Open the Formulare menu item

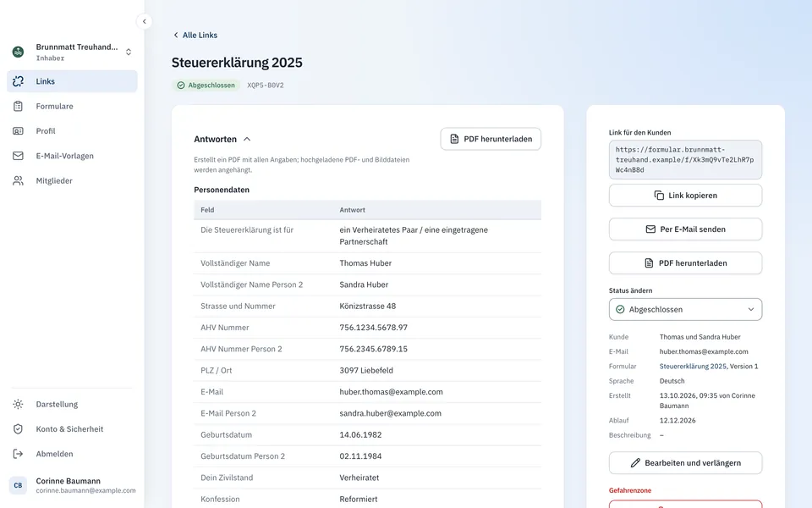point(72,107)
